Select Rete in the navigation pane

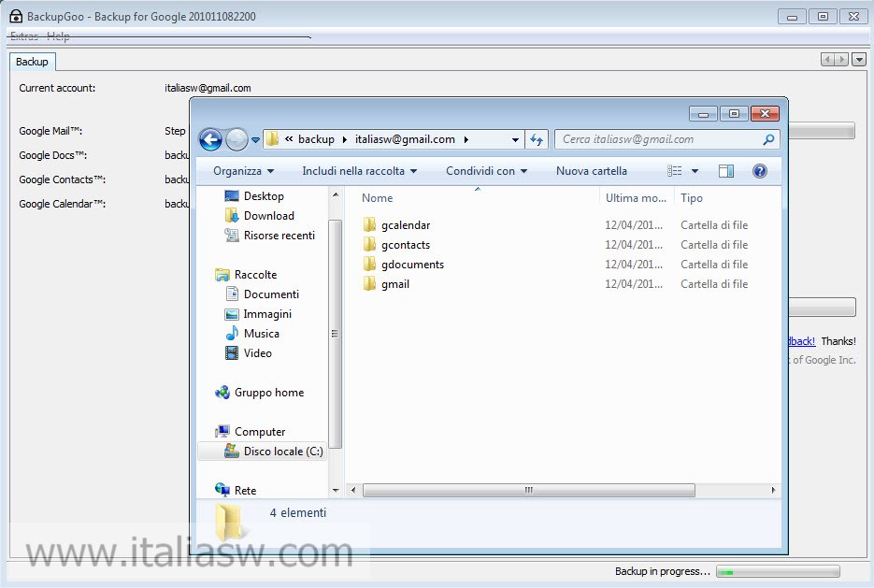tap(236, 491)
